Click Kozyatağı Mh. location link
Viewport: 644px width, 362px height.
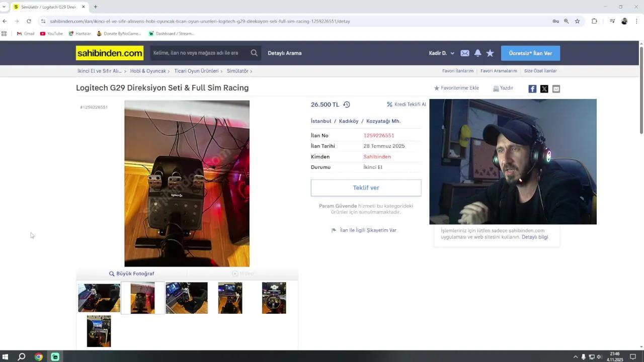coord(383,121)
